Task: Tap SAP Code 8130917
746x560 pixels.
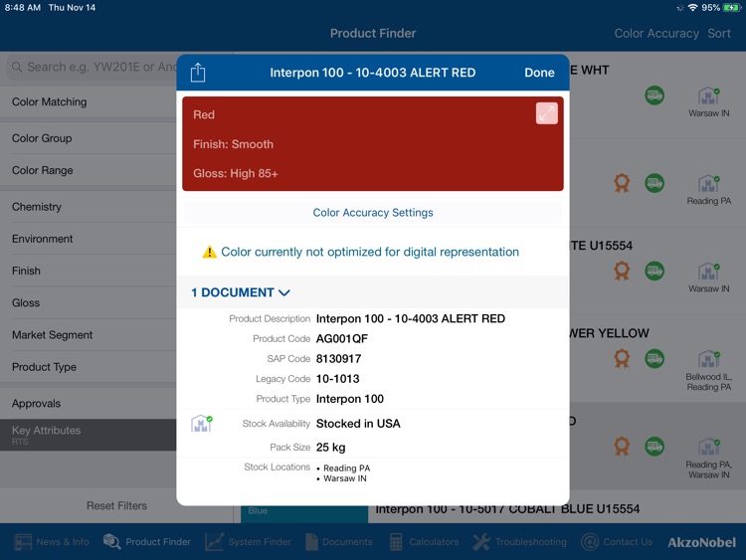Action: click(x=338, y=359)
